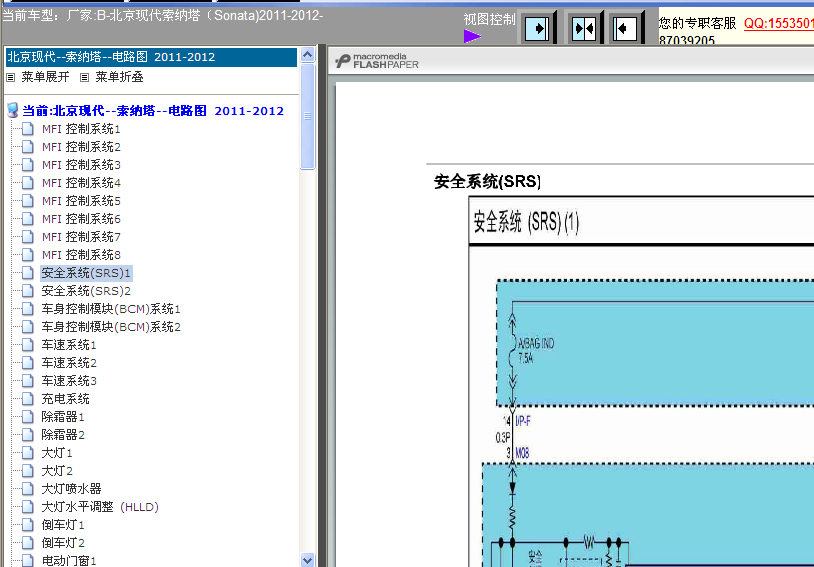Open MFI 控制系统2 diagram
814x567 pixels.
[x=81, y=147]
